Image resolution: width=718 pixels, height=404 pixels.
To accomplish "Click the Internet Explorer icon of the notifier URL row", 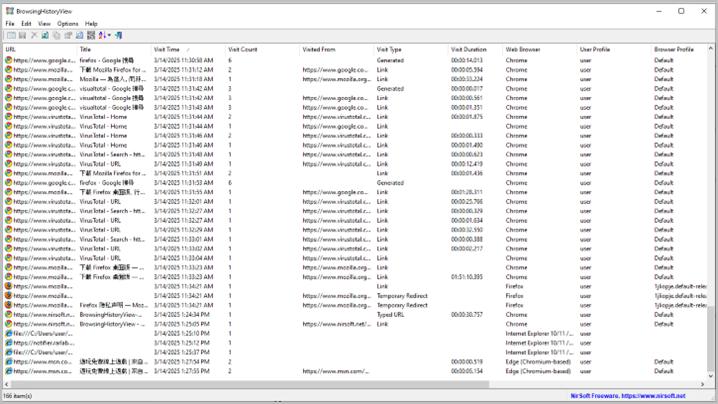I will pyautogui.click(x=8, y=343).
